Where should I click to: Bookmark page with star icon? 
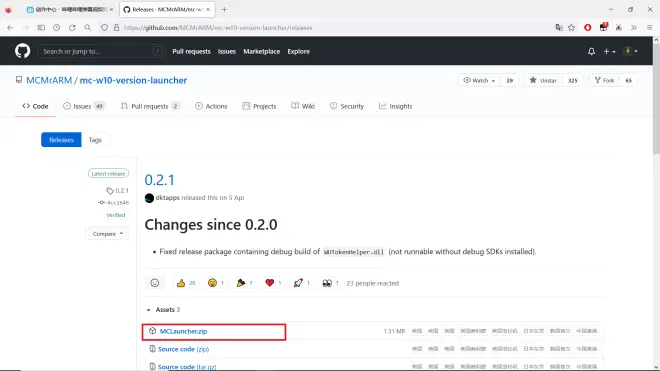[571, 28]
